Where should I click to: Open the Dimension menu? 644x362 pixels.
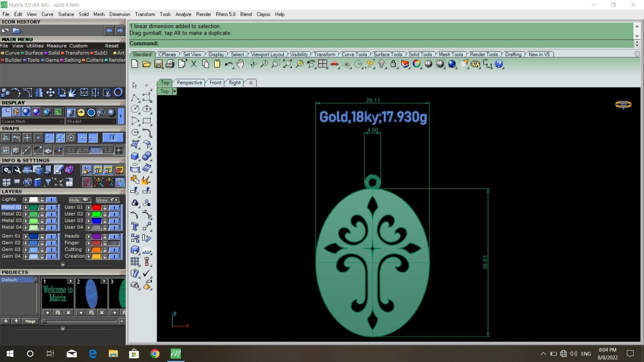coord(119,14)
